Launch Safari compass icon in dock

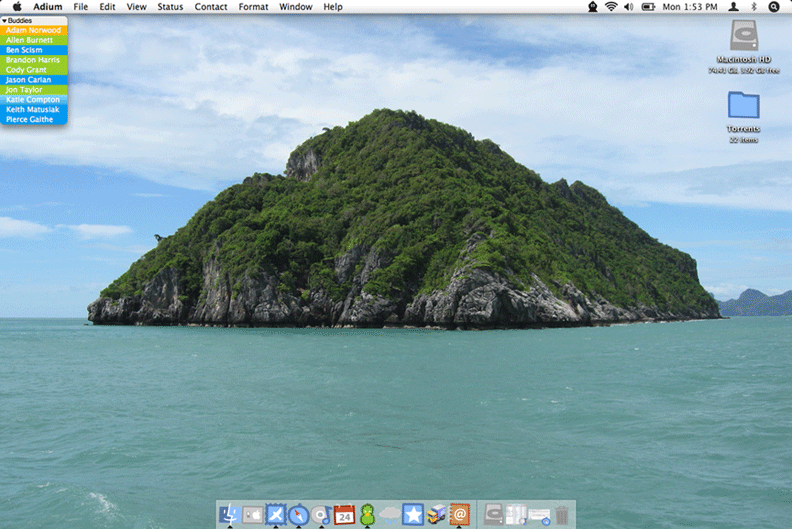299,515
